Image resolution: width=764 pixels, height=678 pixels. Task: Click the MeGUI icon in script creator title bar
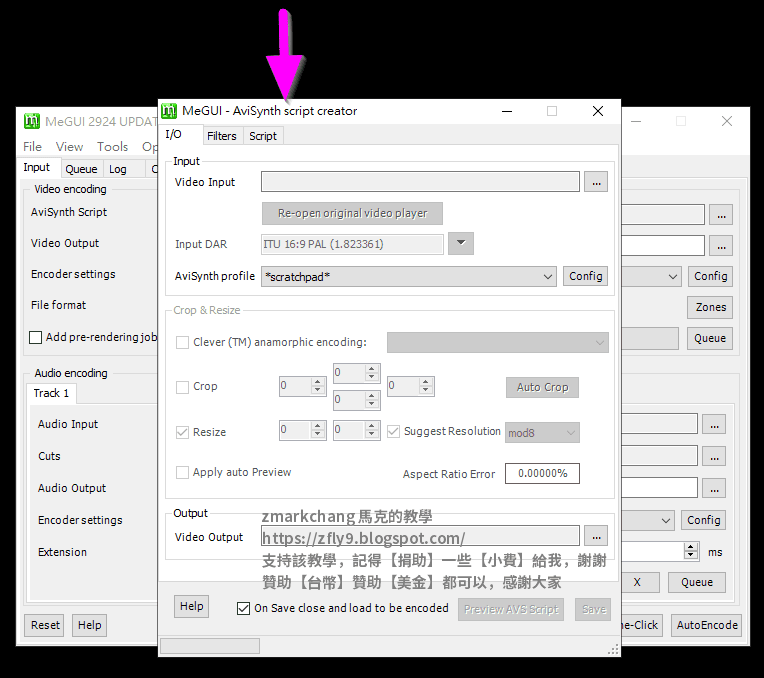[169, 111]
